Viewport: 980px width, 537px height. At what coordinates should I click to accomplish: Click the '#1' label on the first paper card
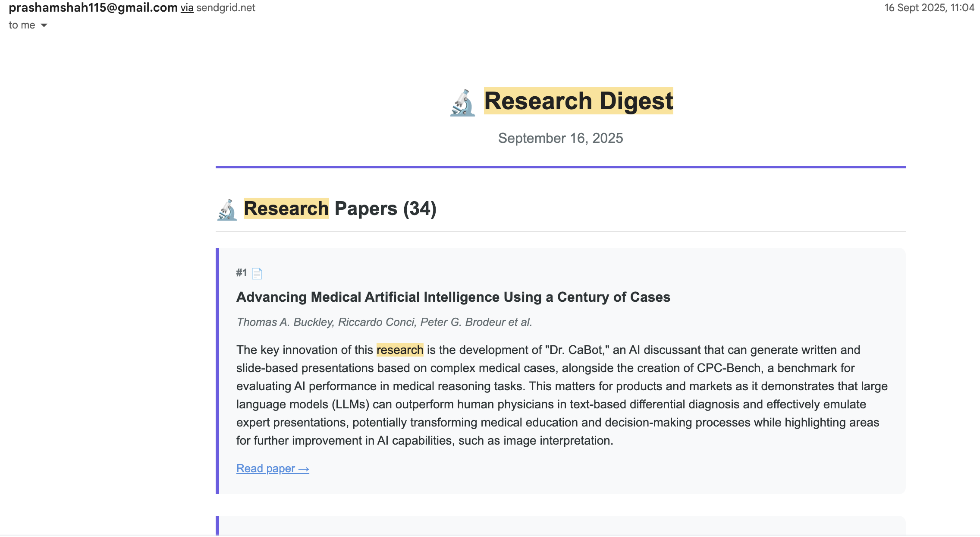241,273
